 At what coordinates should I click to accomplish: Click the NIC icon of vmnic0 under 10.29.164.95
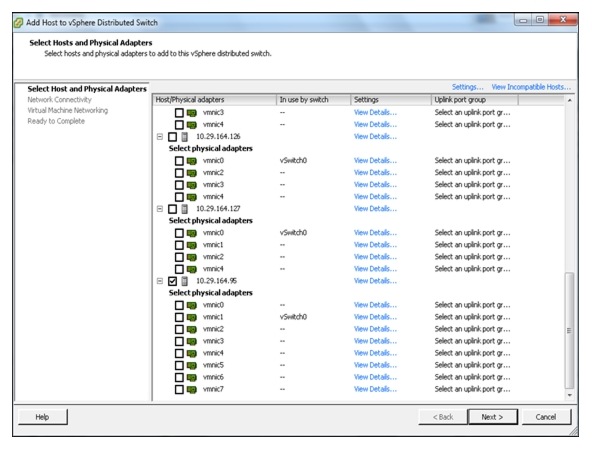pyautogui.click(x=192, y=305)
